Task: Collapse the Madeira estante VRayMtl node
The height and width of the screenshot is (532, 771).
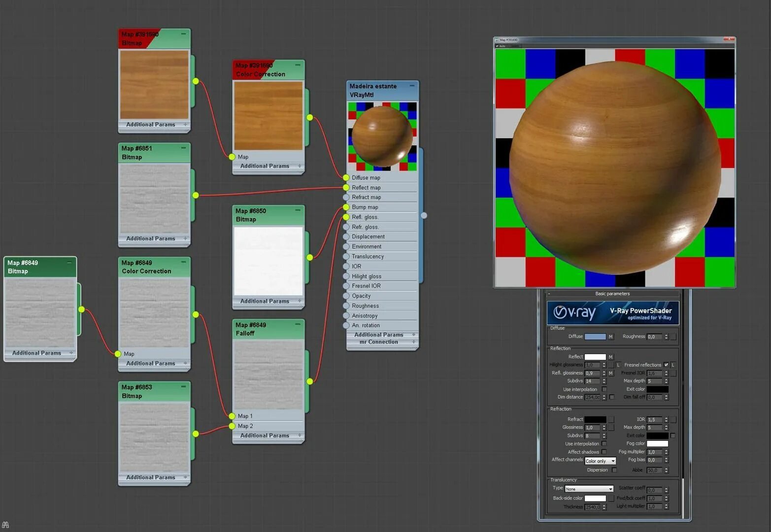Action: (x=412, y=86)
